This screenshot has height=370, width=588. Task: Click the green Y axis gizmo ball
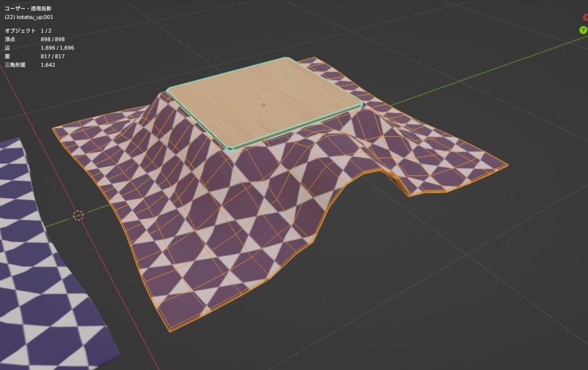[x=584, y=29]
